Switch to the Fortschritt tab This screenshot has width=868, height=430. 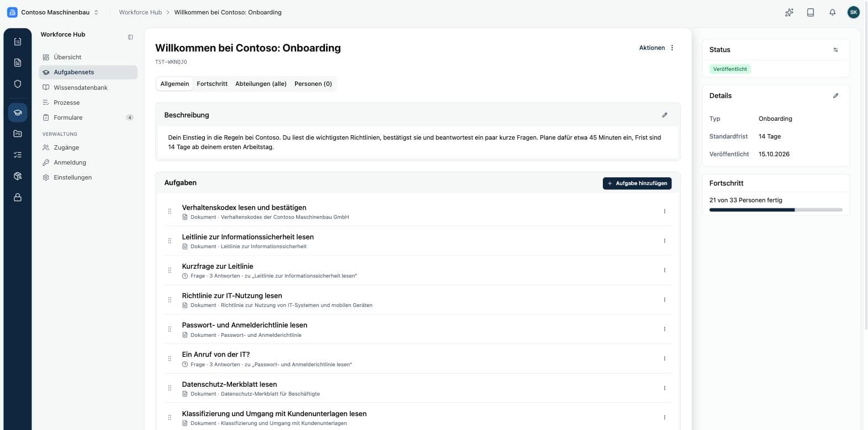pyautogui.click(x=212, y=84)
